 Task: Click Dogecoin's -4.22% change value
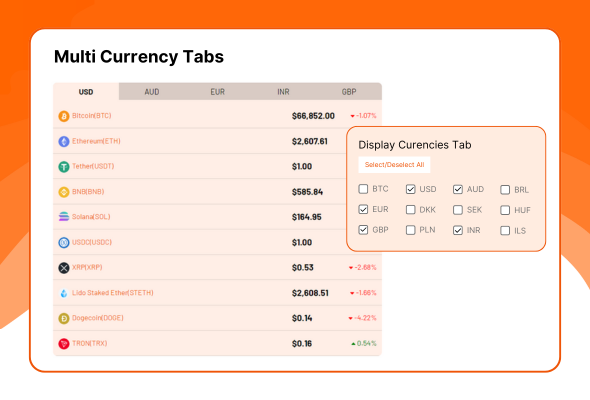365,318
